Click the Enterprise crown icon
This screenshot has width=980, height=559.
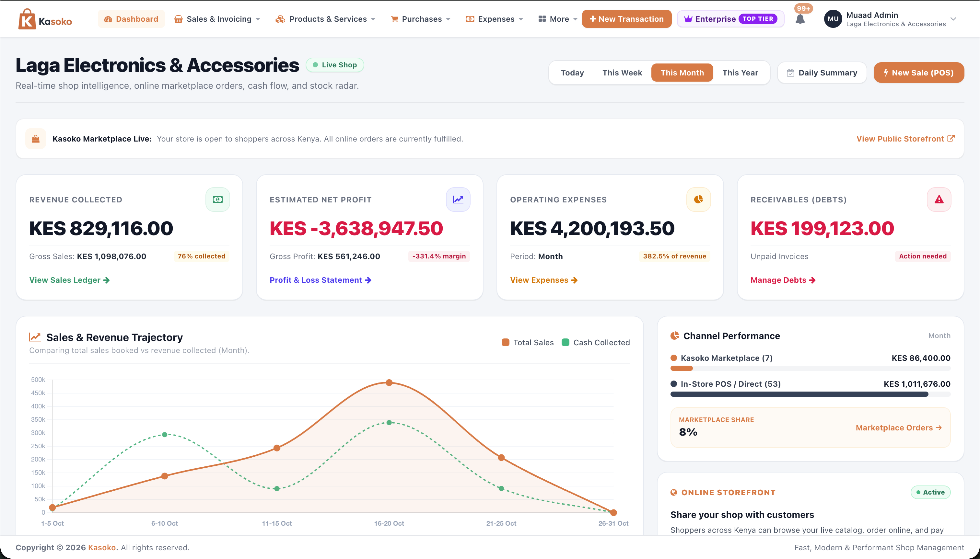(688, 19)
